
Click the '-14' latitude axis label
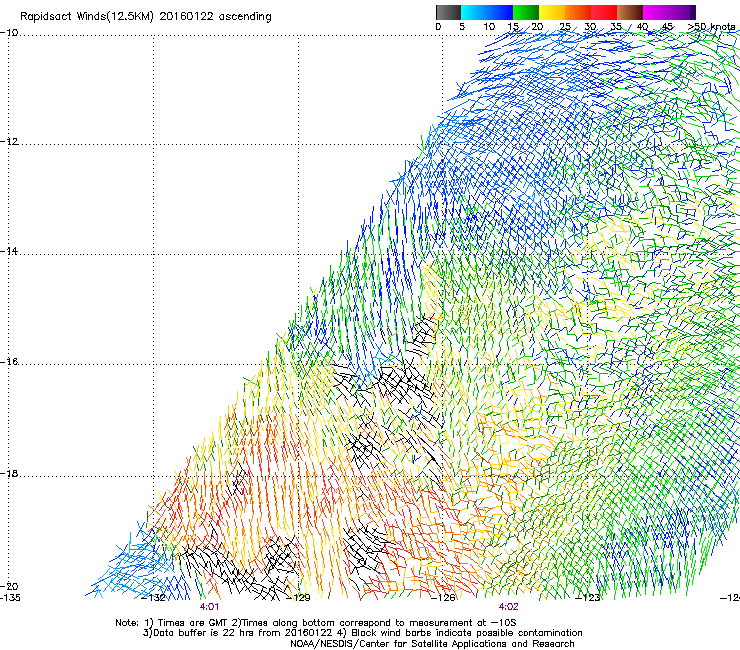pyautogui.click(x=9, y=251)
